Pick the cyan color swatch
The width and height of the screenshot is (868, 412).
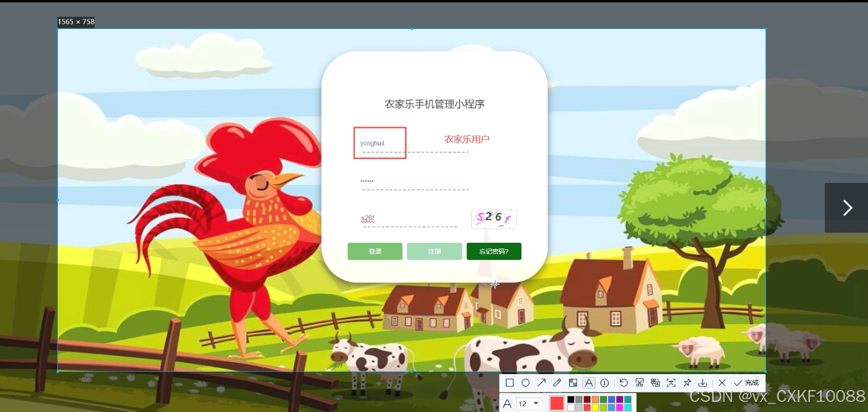coord(628,408)
